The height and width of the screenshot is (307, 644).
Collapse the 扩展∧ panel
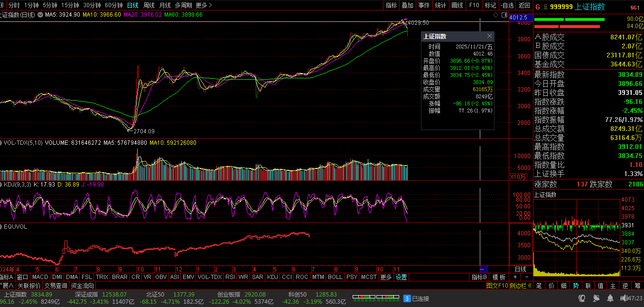[x=7, y=286]
